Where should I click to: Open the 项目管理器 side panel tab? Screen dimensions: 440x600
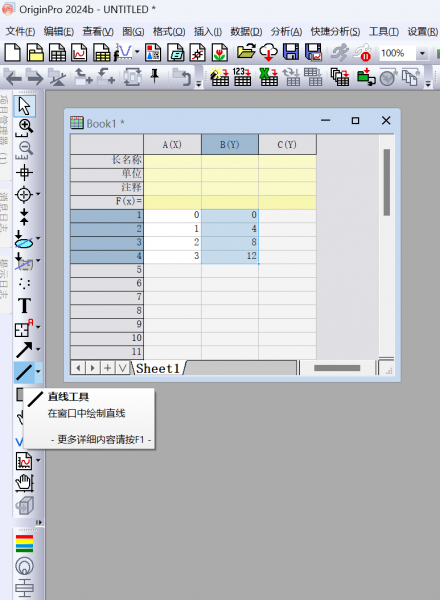click(4, 130)
